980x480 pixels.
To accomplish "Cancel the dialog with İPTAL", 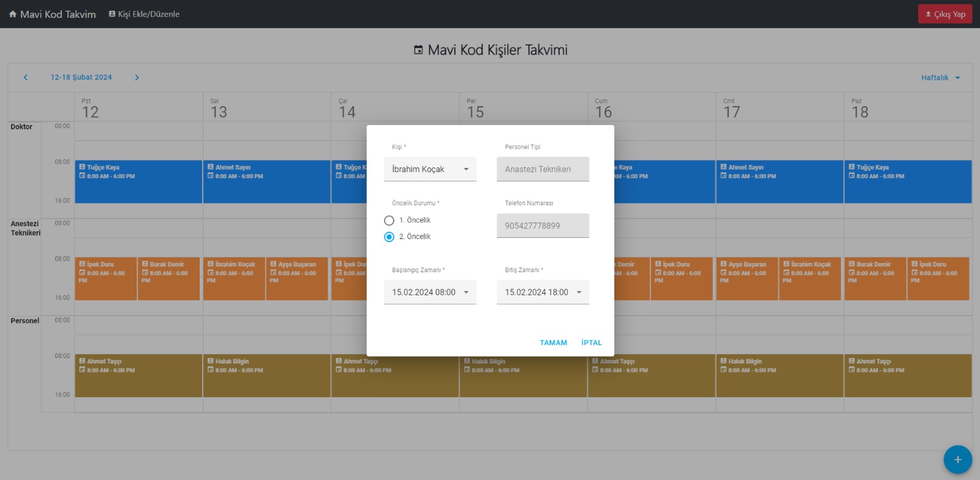I will tap(591, 343).
